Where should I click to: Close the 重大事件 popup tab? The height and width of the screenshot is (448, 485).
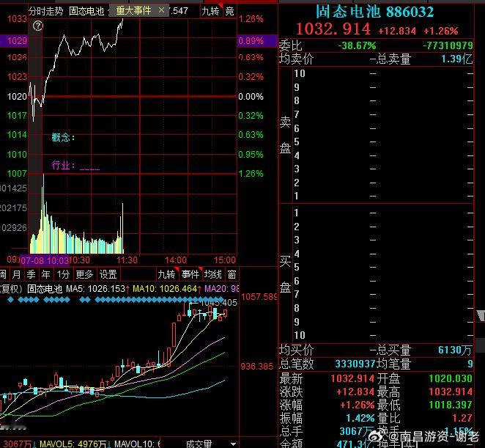pos(161,10)
